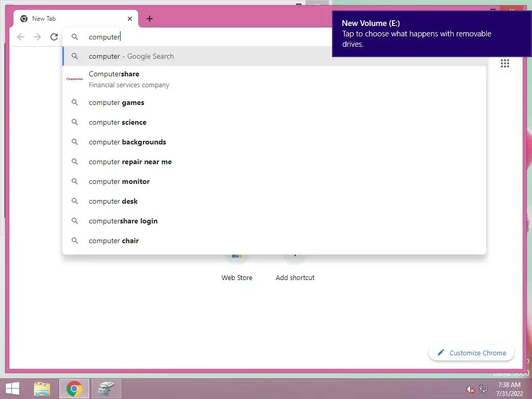Select the New Tab tab

coord(76,19)
